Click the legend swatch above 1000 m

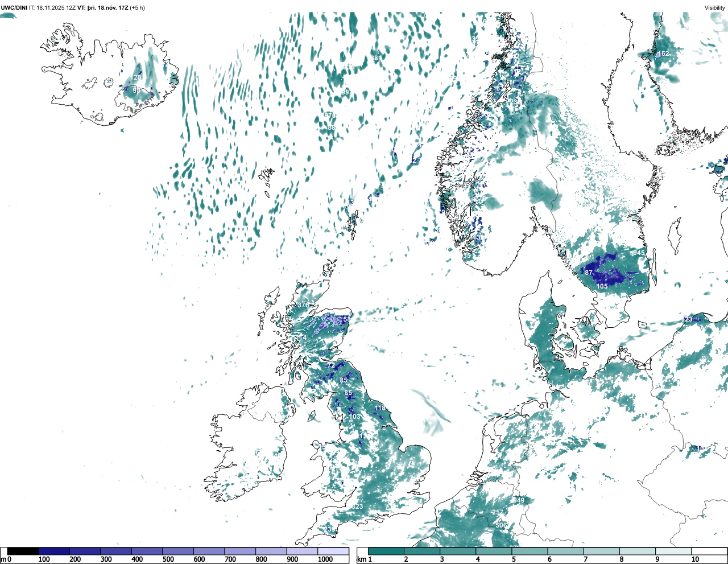pos(333,551)
